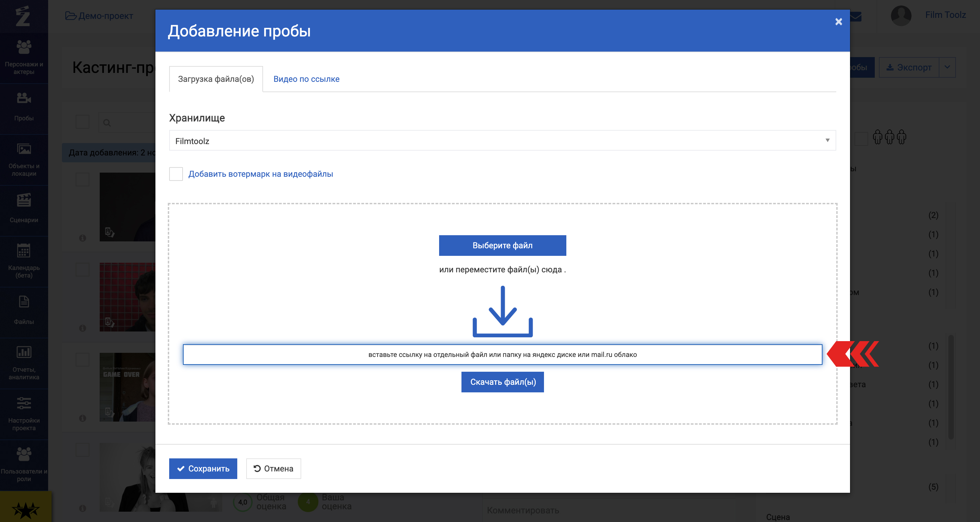980x522 pixels.
Task: Open Сценарии in the sidebar
Action: coord(24,210)
